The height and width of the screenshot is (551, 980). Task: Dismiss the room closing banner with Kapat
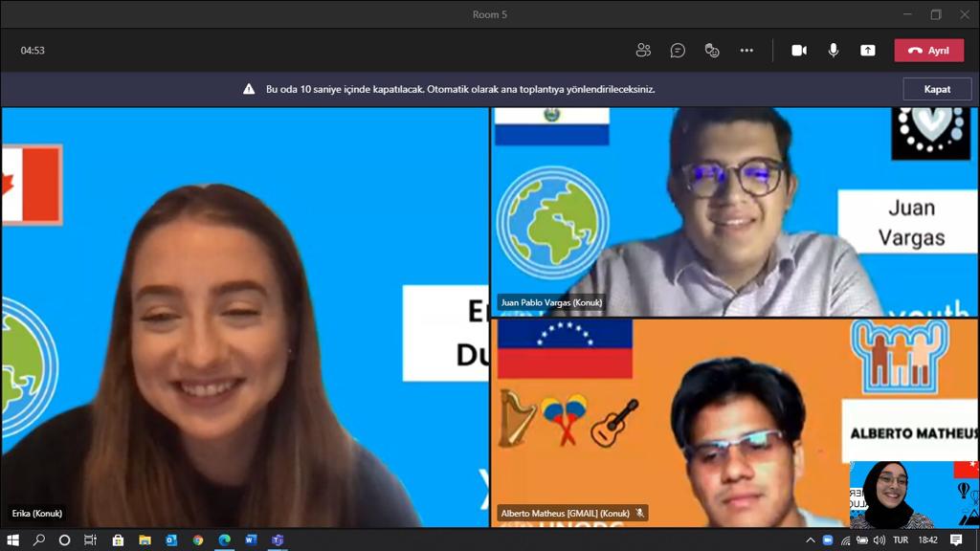(937, 89)
